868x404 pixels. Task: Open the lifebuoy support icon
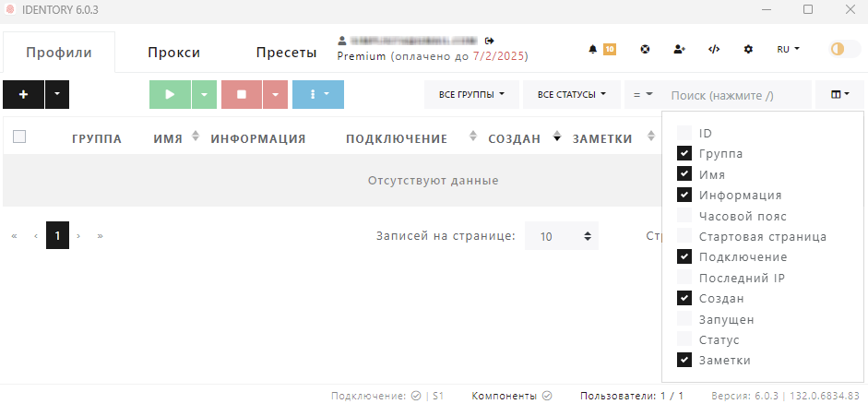tap(645, 49)
